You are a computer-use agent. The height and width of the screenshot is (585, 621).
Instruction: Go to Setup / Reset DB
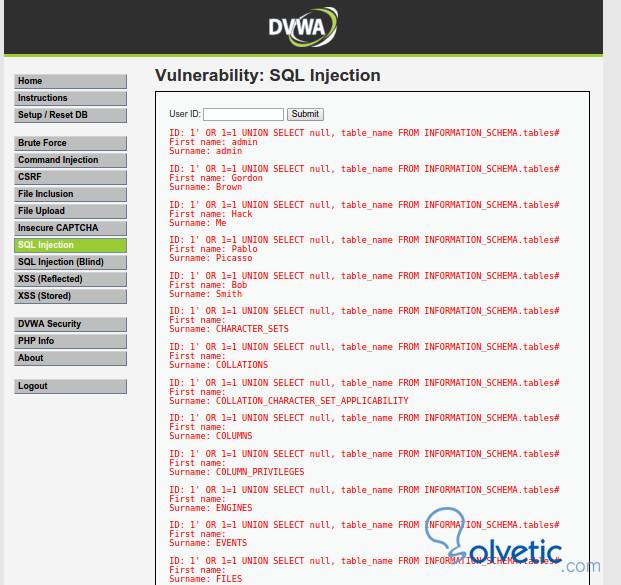click(x=70, y=115)
